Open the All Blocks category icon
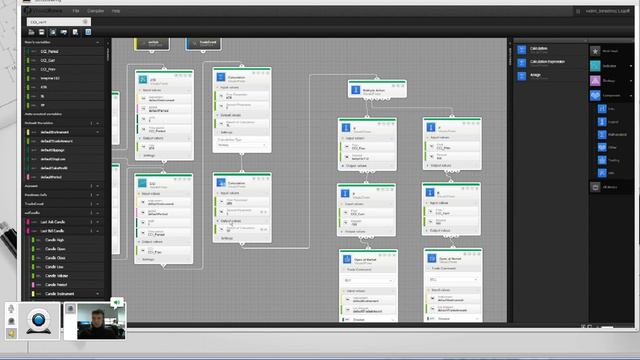Viewport: 640px width, 360px height. point(596,187)
